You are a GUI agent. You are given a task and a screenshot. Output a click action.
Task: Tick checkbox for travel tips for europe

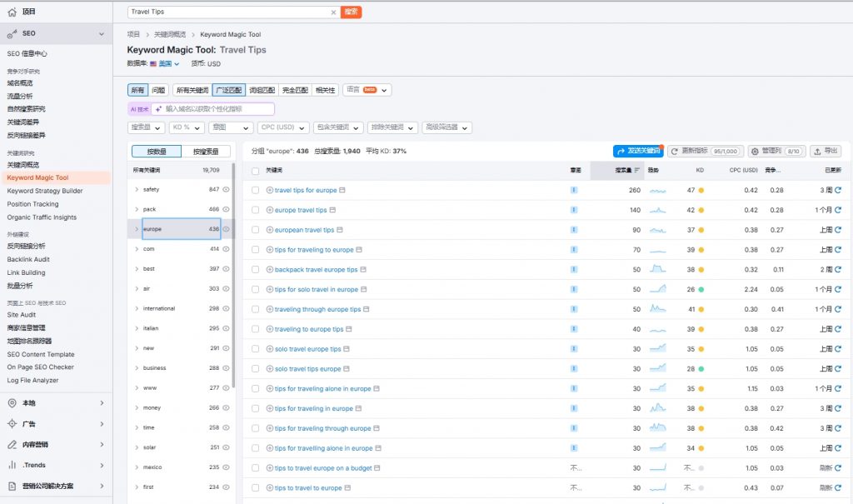pyautogui.click(x=255, y=191)
